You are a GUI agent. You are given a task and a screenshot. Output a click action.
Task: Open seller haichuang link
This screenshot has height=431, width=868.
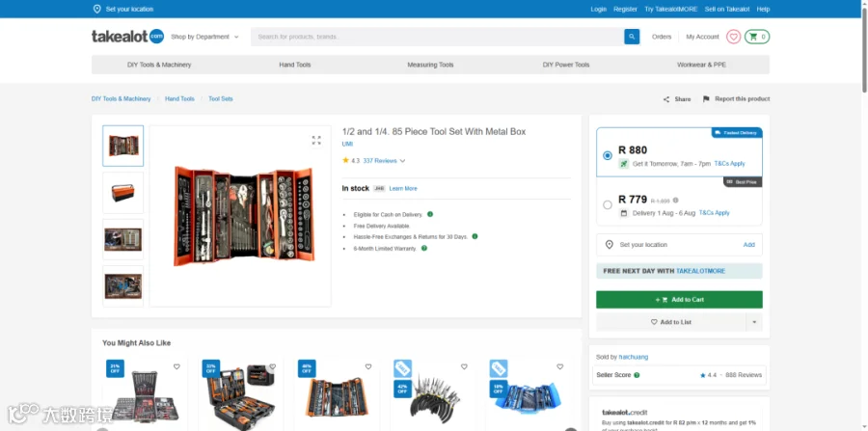634,357
